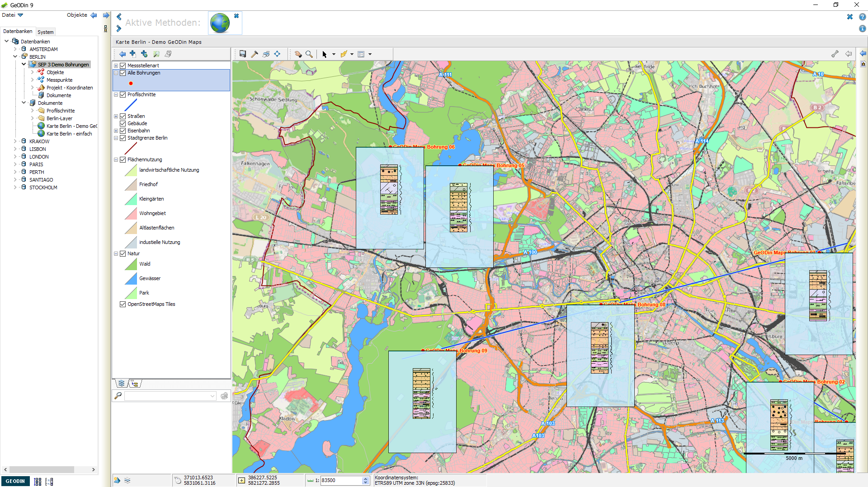Activate the pan move tool icon
This screenshot has width=868, height=487.
tap(277, 54)
